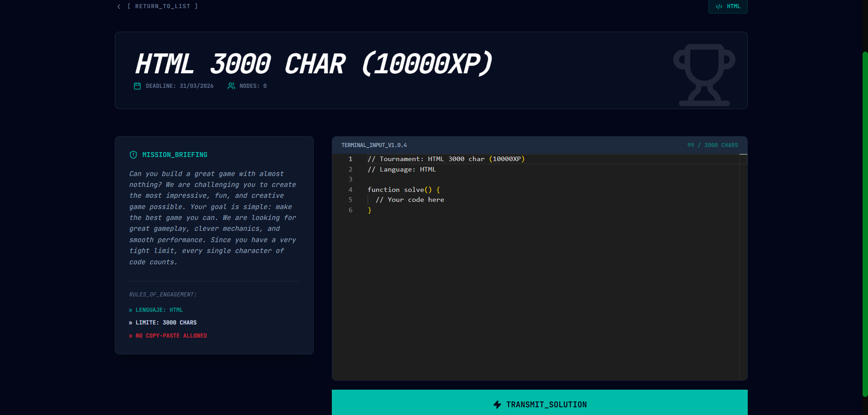
Task: Click the TERMINAL_INPUT_V1.0.4 editor title
Action: point(374,145)
